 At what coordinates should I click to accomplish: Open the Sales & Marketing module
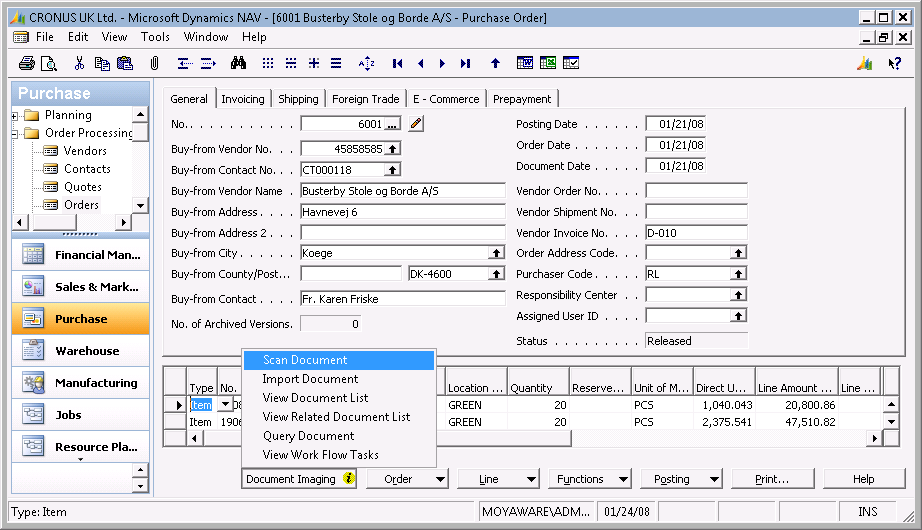(x=81, y=286)
